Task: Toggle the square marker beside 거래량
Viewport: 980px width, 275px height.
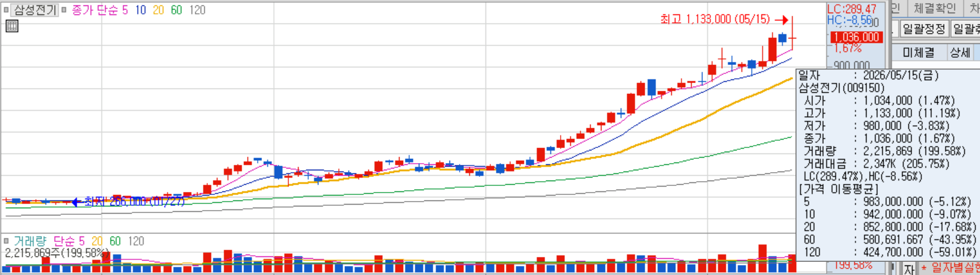Action: coord(6,241)
